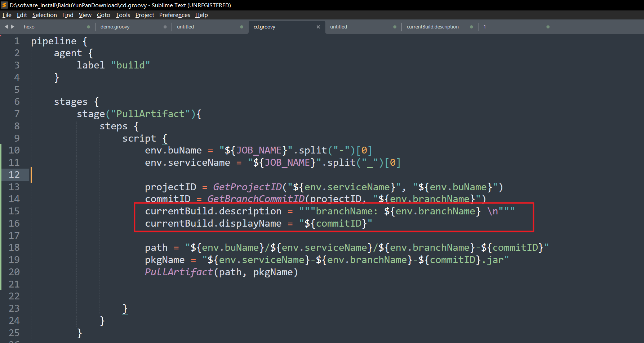Click unsaved dot on currentBuild.description tab

[x=471, y=27]
